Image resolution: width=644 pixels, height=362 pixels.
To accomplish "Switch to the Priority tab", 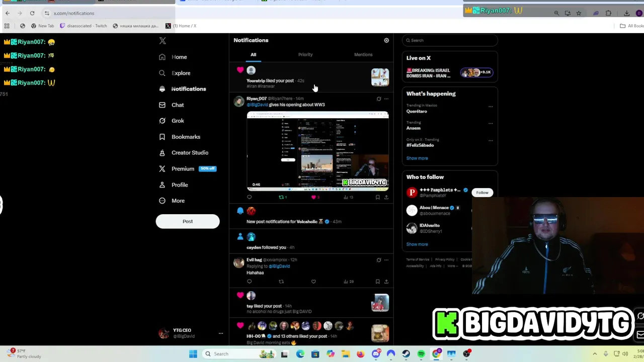I will pyautogui.click(x=305, y=55).
